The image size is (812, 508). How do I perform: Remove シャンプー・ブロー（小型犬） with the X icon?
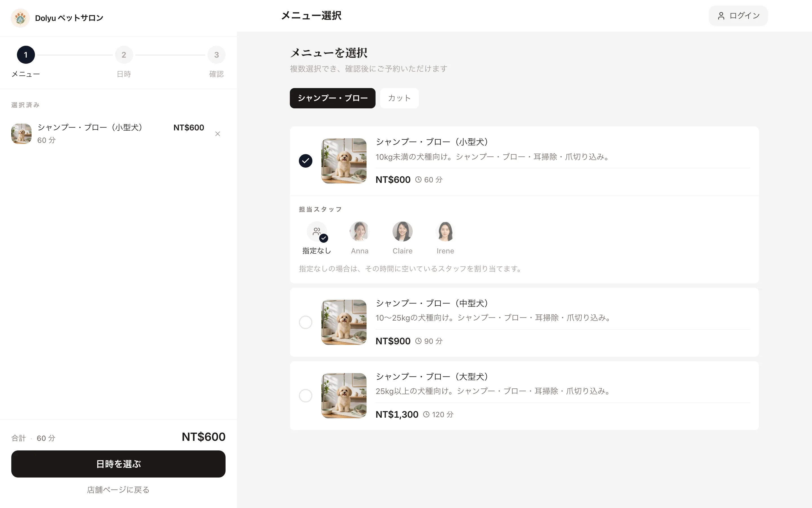[217, 134]
